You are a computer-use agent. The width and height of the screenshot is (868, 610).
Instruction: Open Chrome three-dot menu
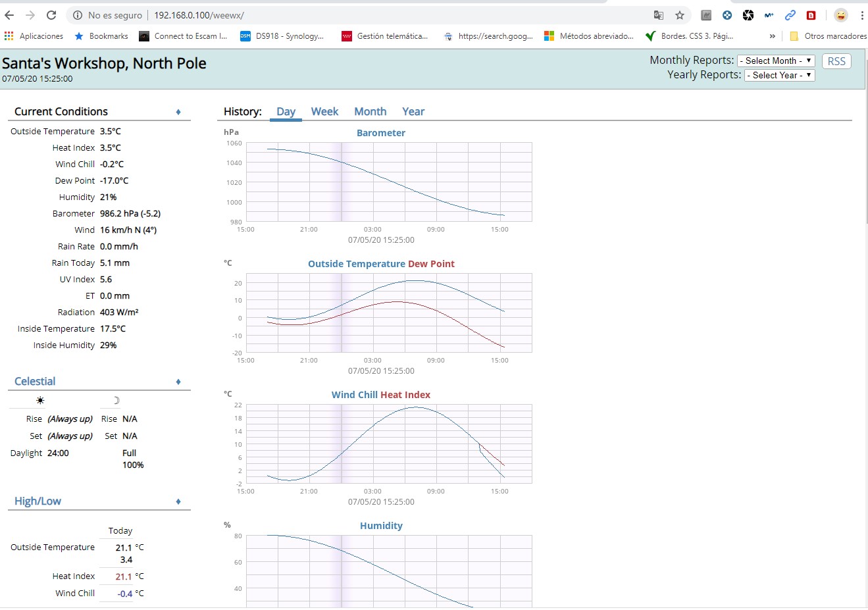click(x=861, y=15)
